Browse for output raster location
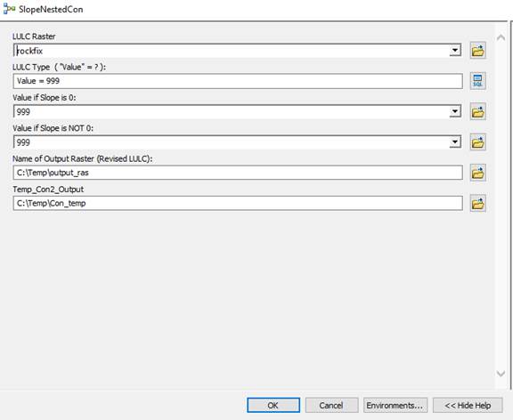The width and height of the screenshot is (513, 420). tap(477, 173)
